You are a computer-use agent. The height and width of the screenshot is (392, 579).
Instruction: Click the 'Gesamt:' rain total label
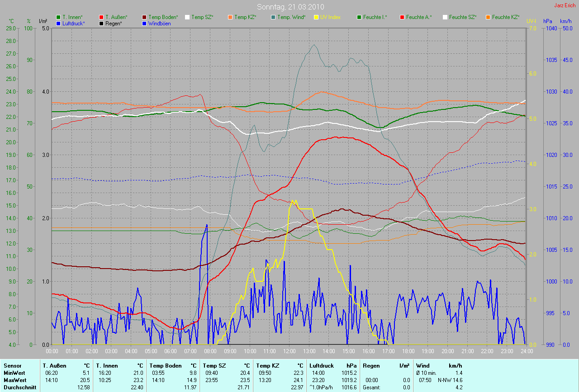point(372,387)
